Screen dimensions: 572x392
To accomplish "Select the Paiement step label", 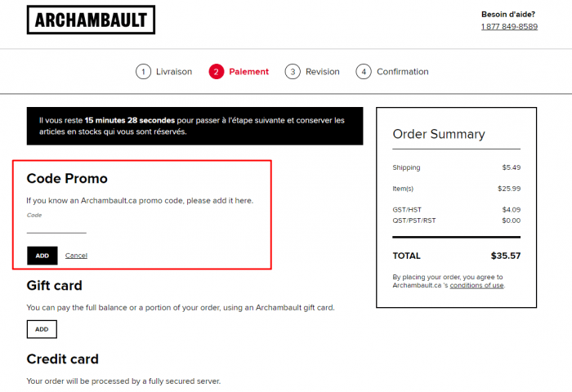I will coord(248,72).
